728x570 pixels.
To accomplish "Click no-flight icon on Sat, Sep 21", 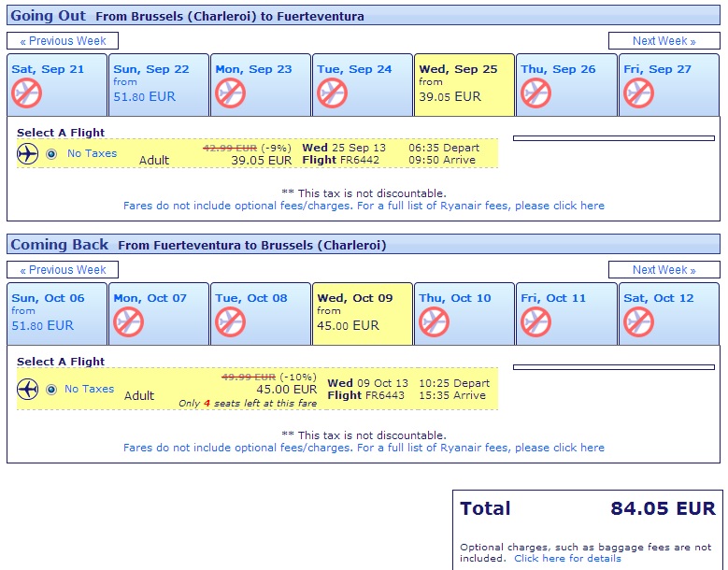I will pos(26,93).
